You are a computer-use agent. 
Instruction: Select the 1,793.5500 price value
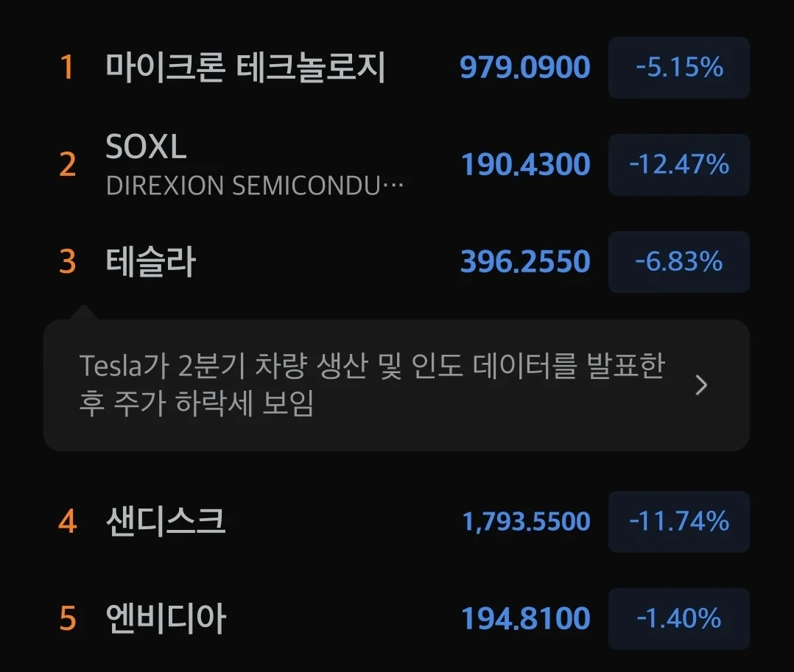pyautogui.click(x=527, y=521)
